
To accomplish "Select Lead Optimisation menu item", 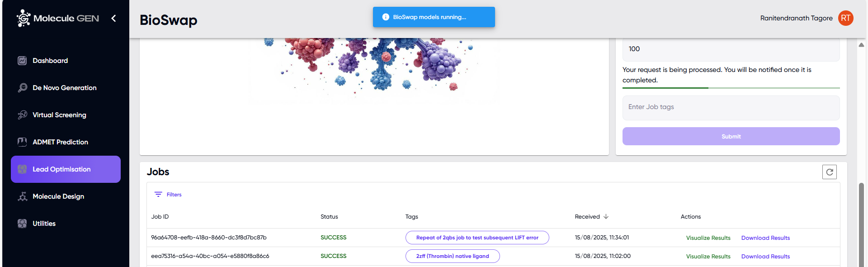I will [x=66, y=169].
